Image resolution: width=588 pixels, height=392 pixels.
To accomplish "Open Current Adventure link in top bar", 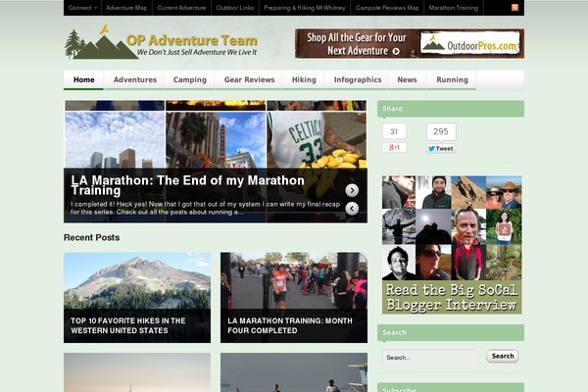I will (x=181, y=8).
